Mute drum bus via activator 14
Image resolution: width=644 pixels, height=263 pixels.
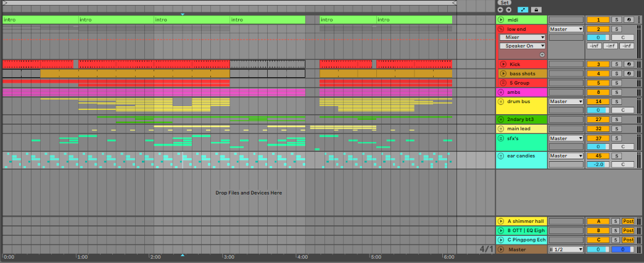click(x=598, y=101)
